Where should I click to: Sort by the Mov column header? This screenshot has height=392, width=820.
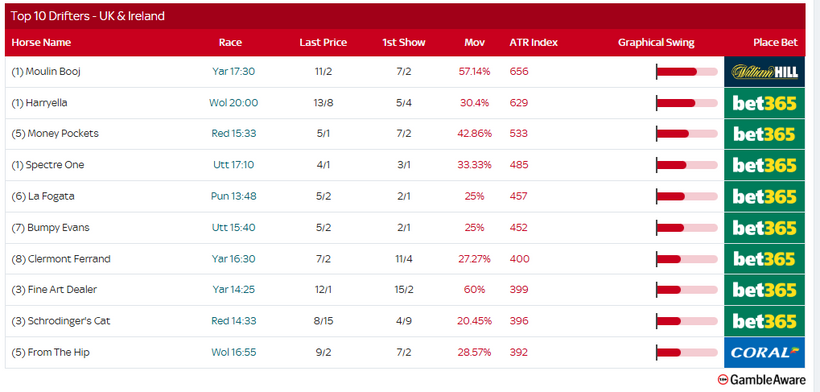tap(474, 42)
